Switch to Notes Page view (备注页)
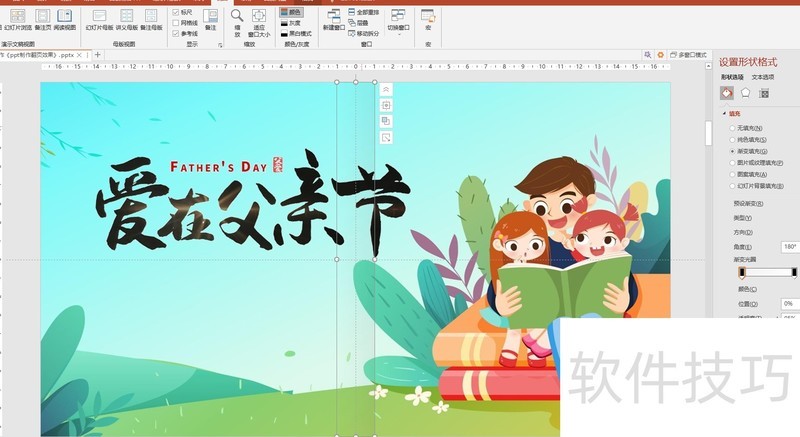The image size is (800, 437). 43,20
